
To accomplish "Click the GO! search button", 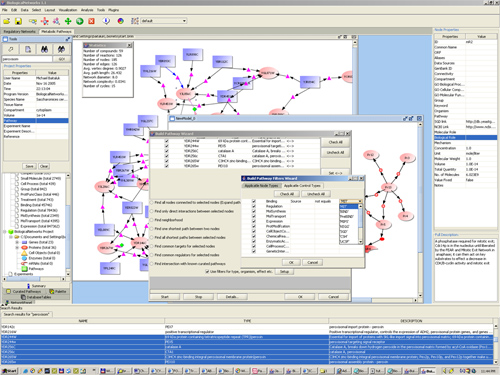I will click(62, 59).
